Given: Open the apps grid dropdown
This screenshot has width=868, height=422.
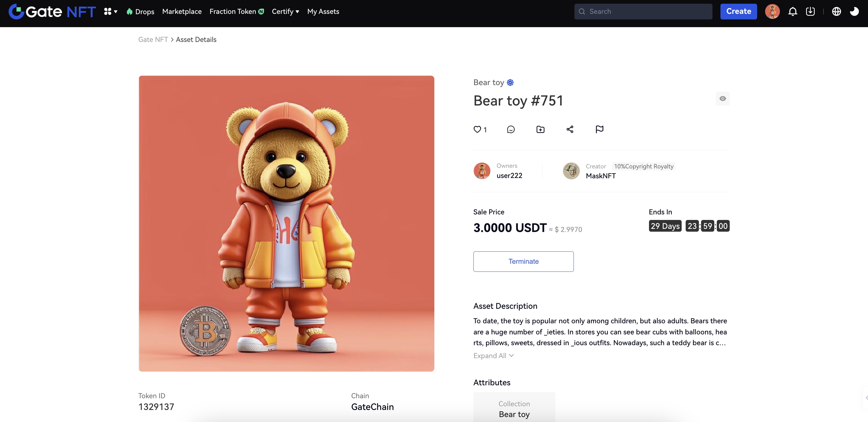Looking at the screenshot, I should pyautogui.click(x=111, y=11).
